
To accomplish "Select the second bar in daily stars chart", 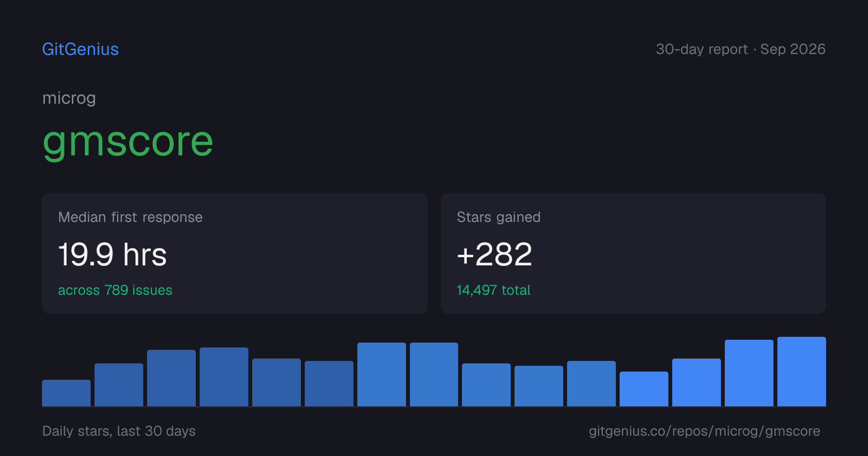I will (x=119, y=385).
